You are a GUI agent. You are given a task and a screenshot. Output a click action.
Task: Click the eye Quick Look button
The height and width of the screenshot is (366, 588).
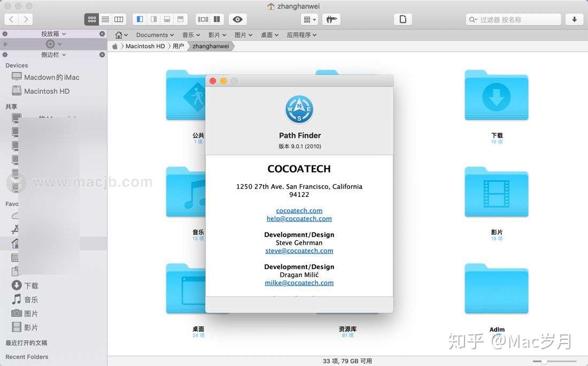click(237, 19)
